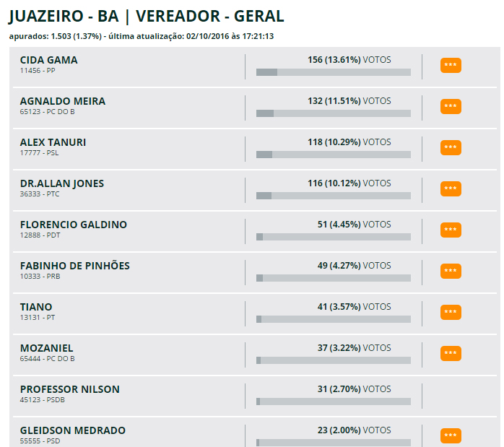The width and height of the screenshot is (504, 447).
Task: Click the orange badge in Alex Tanuri's row
Action: [451, 148]
